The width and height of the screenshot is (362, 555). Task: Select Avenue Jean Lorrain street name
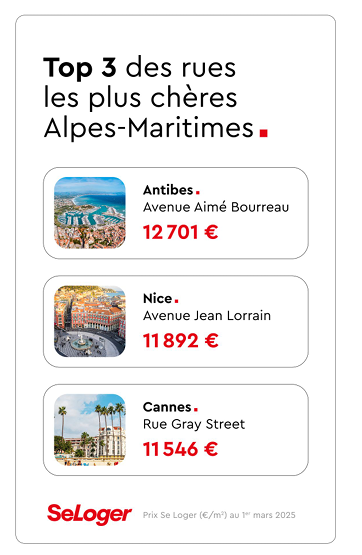[207, 315]
